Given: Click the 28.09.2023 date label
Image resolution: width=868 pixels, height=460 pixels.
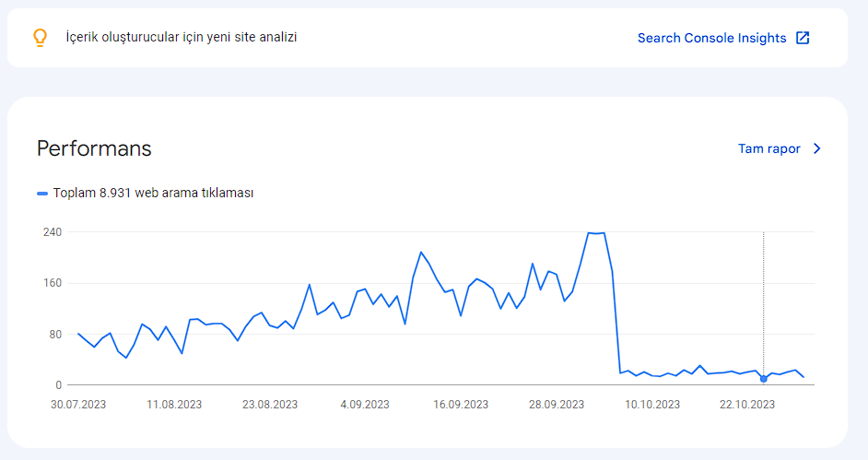Looking at the screenshot, I should point(557,404).
